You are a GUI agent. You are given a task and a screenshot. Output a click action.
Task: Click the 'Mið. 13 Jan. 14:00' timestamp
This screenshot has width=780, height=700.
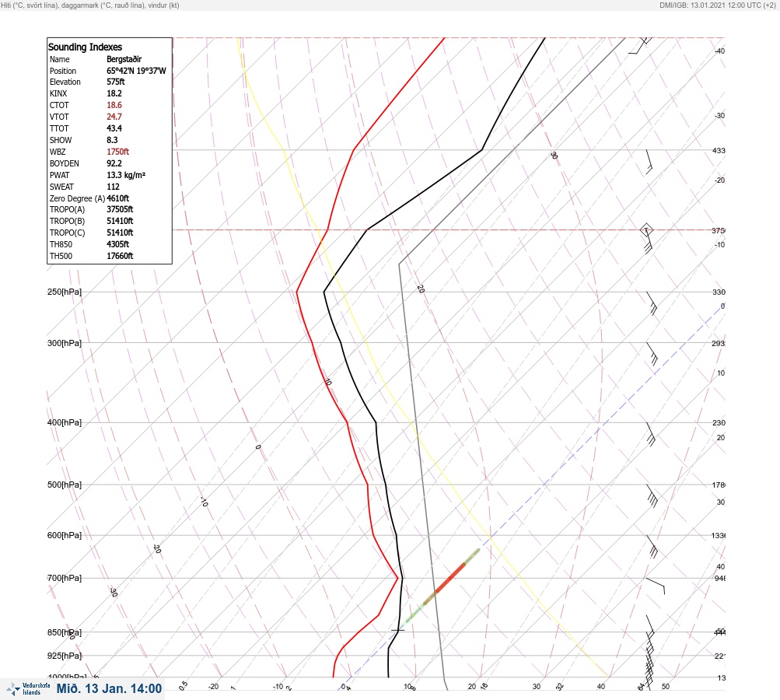[109, 688]
